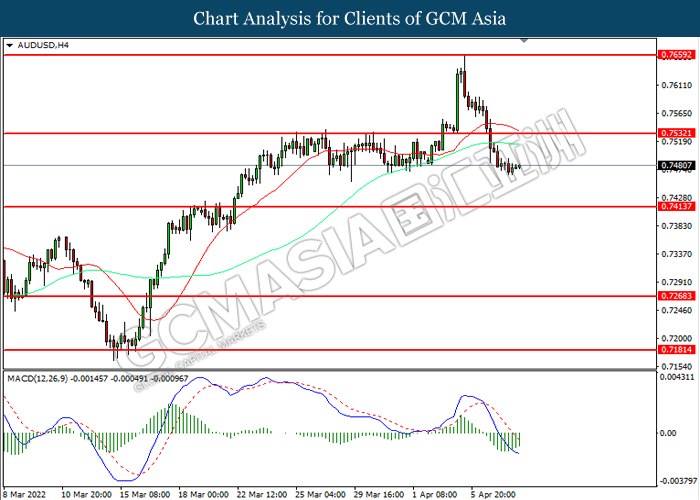Click the Chart Analysis for Clients header title
Screen dimensions: 700x500
350,18
